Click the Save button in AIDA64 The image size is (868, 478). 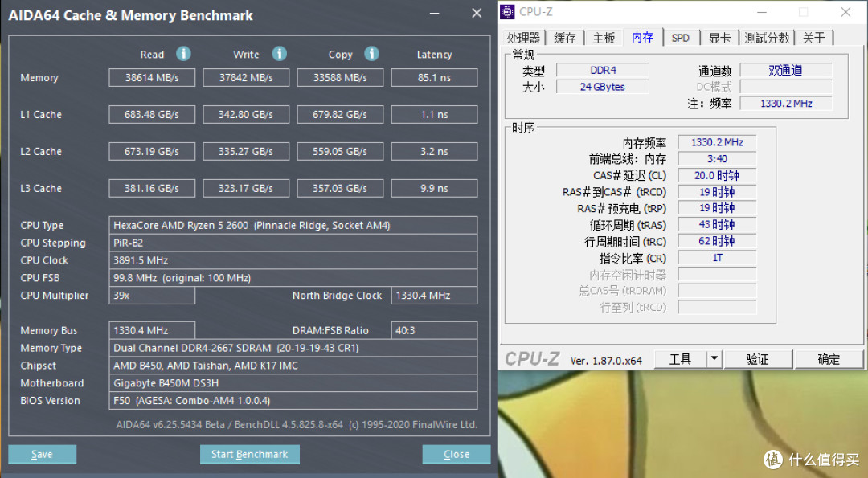point(42,454)
